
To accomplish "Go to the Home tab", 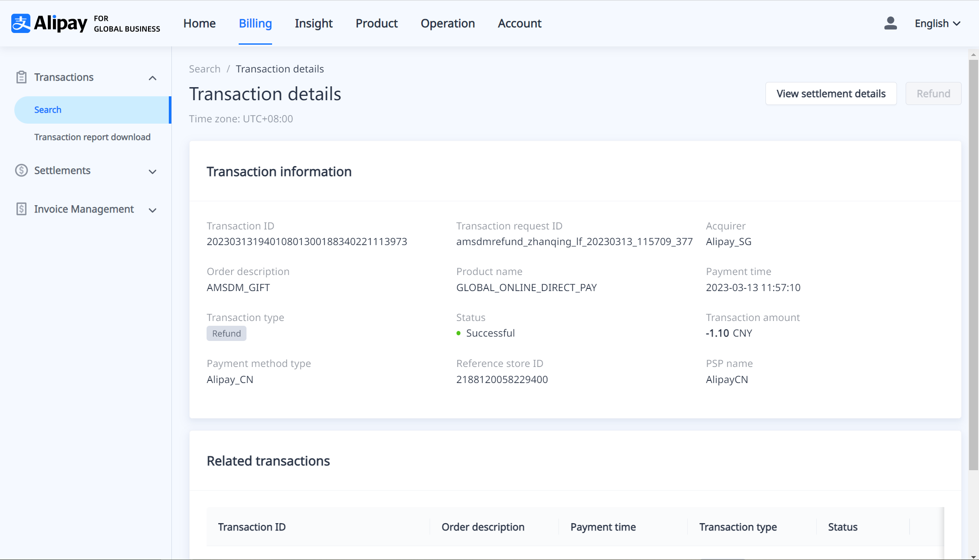I will [199, 23].
